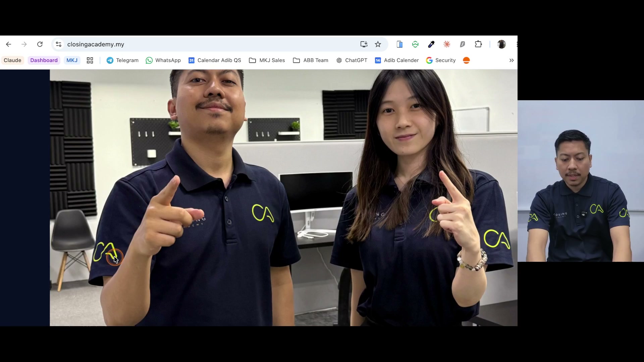Viewport: 644px width, 362px height.
Task: Open the Dashboard bookmark
Action: tap(44, 60)
